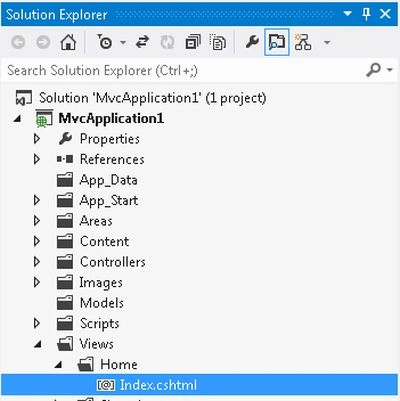Click Sync with Active Document arrows
The height and width of the screenshot is (401, 400).
click(142, 42)
